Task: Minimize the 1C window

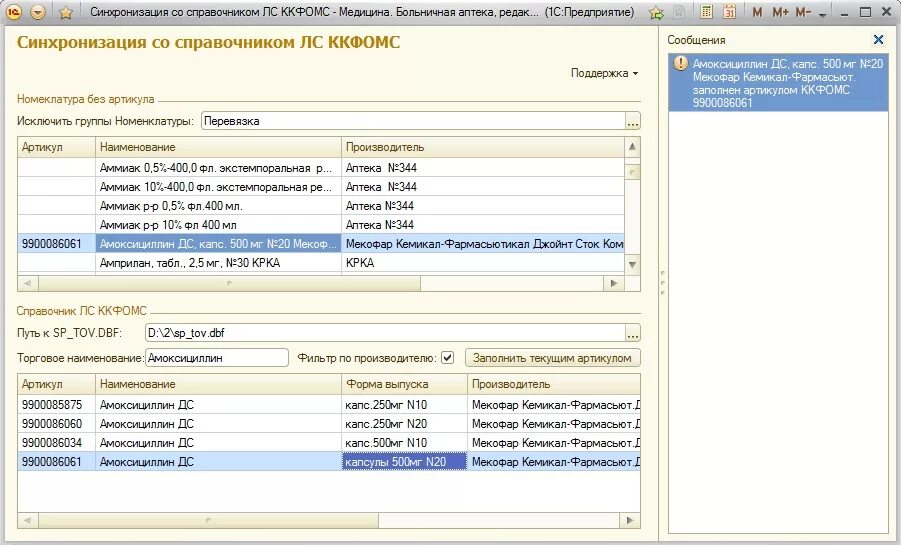Action: pos(844,13)
